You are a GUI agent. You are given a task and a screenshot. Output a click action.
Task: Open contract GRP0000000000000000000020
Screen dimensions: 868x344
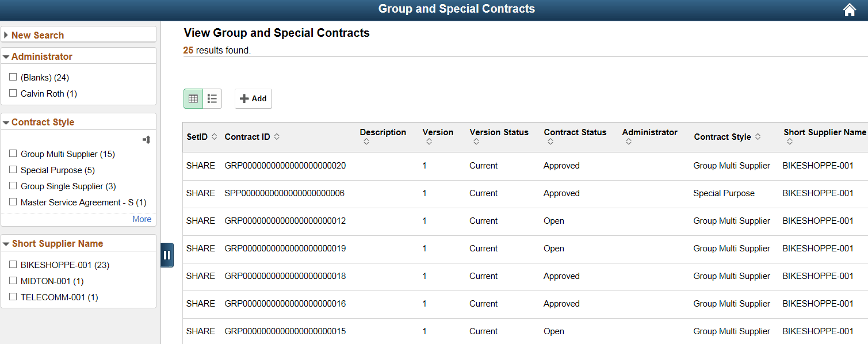(285, 165)
